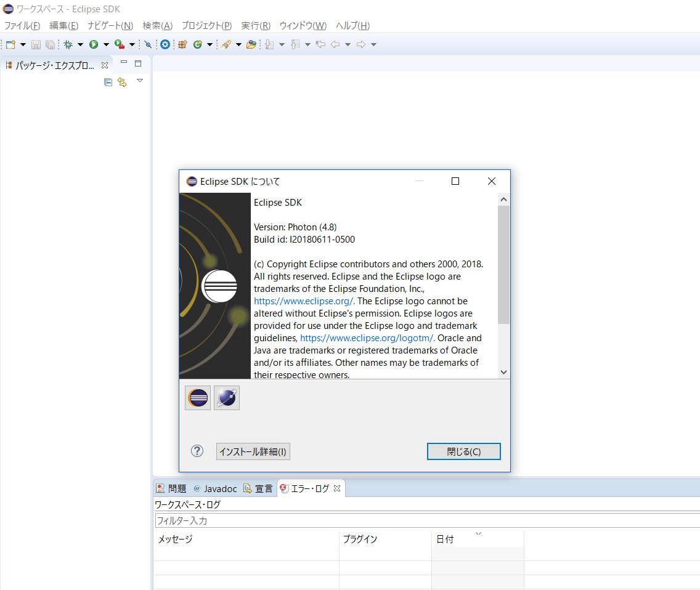Click the Save All toolbar icon
The height and width of the screenshot is (590, 700).
(x=50, y=44)
